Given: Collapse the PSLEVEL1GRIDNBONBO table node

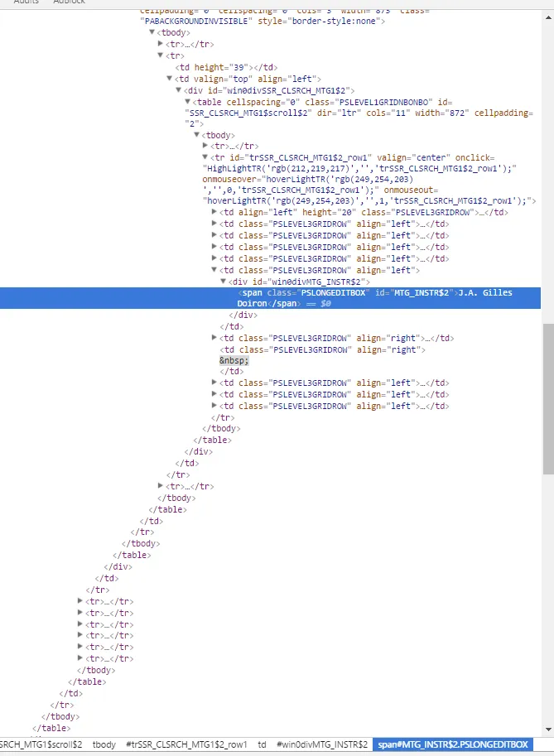Looking at the screenshot, I should [187, 102].
